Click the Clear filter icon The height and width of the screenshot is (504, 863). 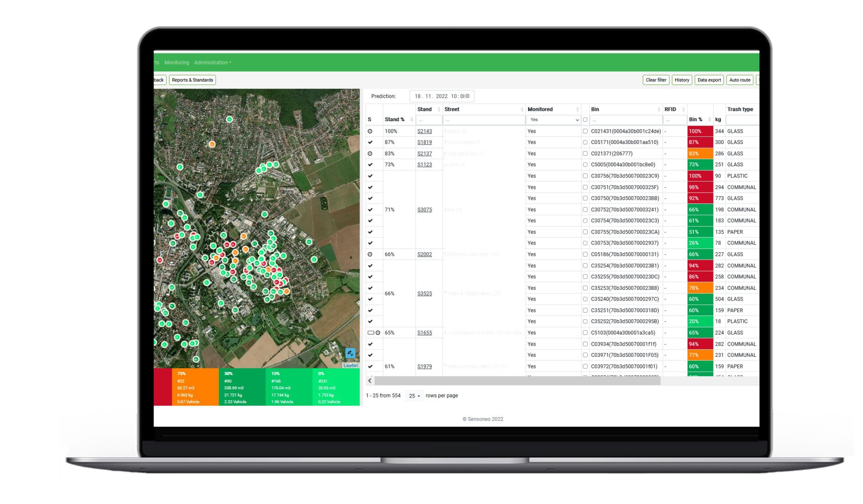[655, 80]
